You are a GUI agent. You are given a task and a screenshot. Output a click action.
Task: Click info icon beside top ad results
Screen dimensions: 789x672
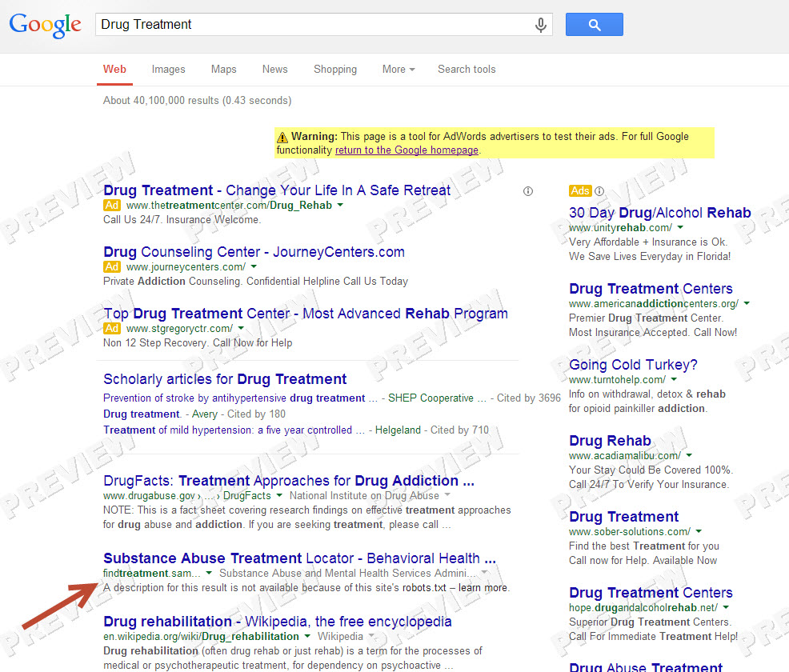(528, 191)
